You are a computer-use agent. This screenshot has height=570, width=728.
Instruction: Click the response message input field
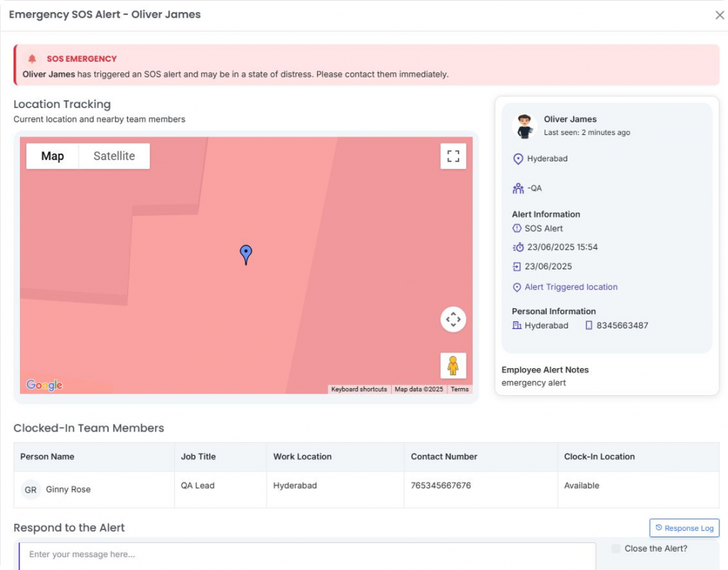(x=307, y=554)
